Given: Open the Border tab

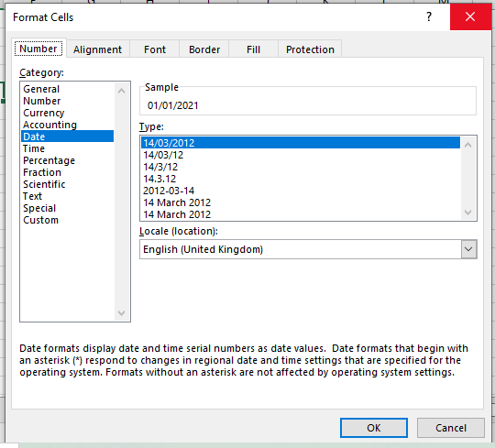Looking at the screenshot, I should [x=204, y=49].
